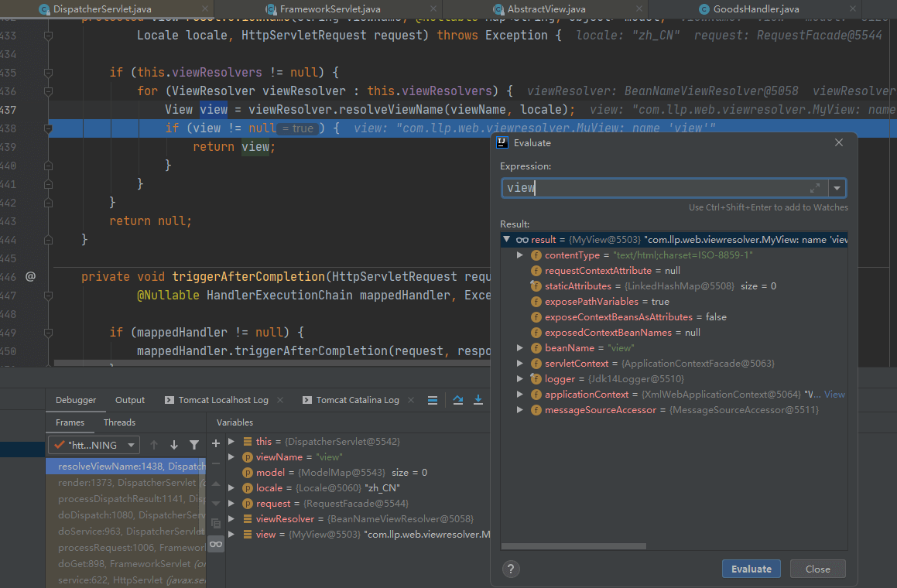This screenshot has width=897, height=588.
Task: Expand the locale variable node
Action: pyautogui.click(x=231, y=487)
